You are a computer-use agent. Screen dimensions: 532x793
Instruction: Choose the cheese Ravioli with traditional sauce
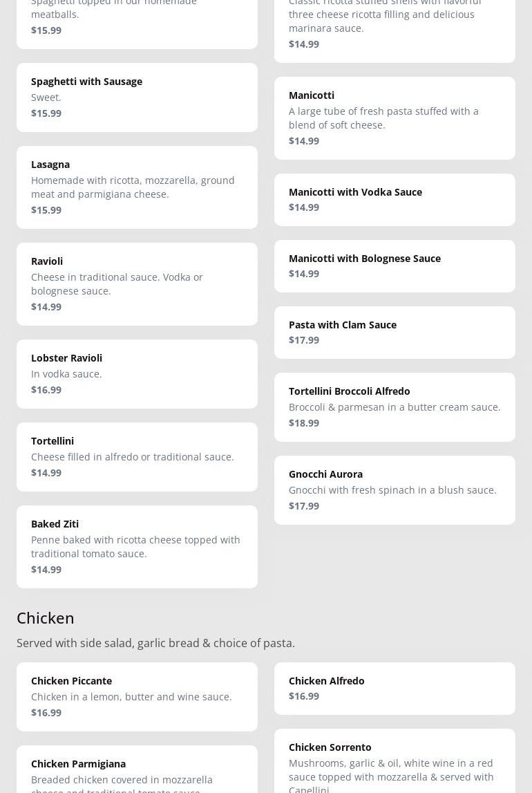(x=137, y=283)
